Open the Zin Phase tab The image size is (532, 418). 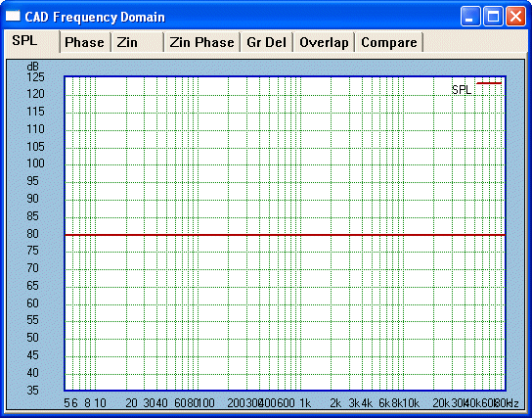coord(201,42)
